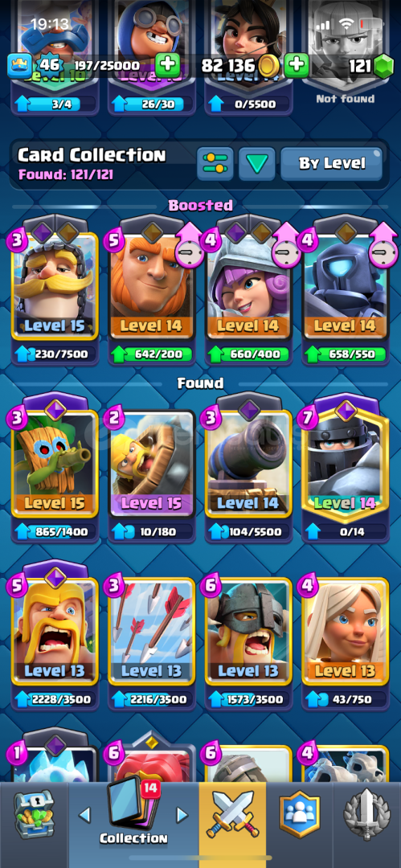
Task: Tap the gold coin icon
Action: 268,67
